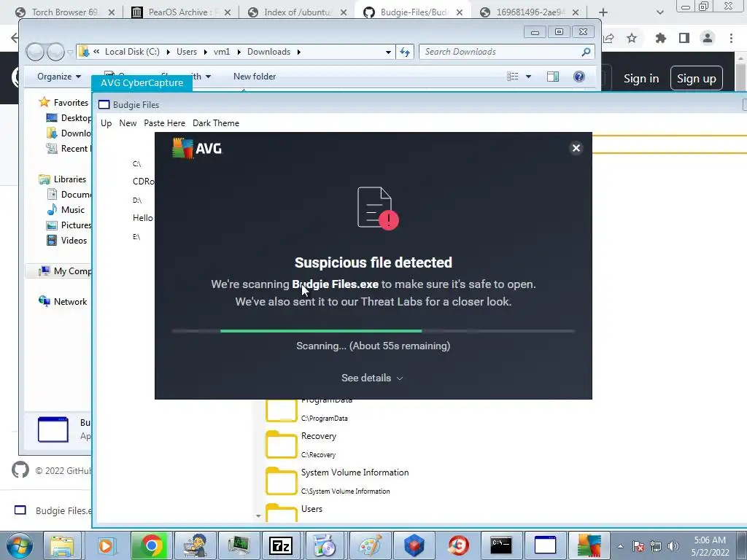The image size is (747, 560).
Task: Select Desktop in Explorer favorites
Action: [76, 118]
